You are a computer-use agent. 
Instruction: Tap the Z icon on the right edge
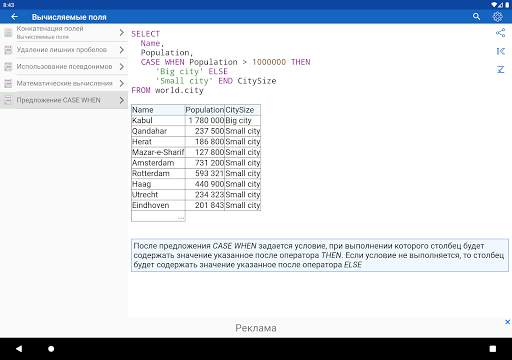tap(501, 69)
